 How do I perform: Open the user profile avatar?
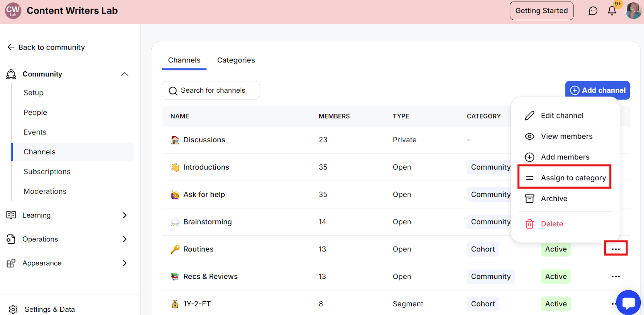tap(634, 11)
